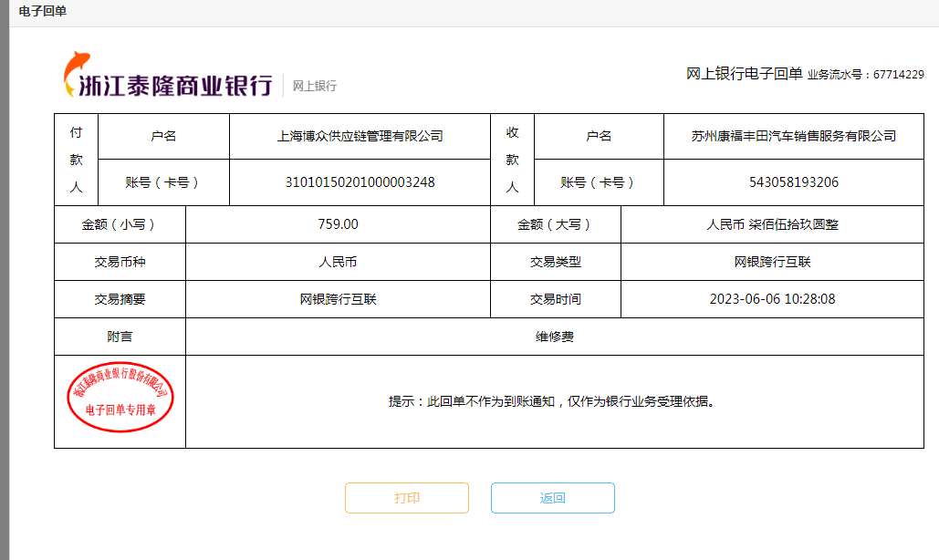Click the 交易币种 value 人民币

point(338,262)
